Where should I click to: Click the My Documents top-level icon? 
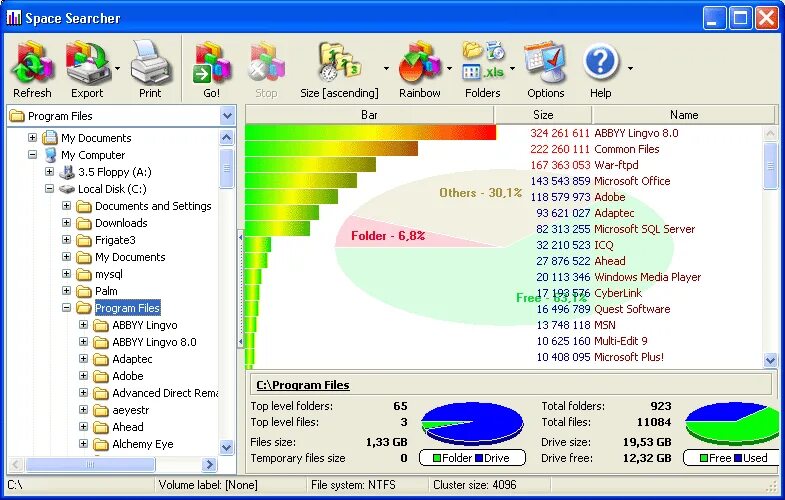click(50, 138)
